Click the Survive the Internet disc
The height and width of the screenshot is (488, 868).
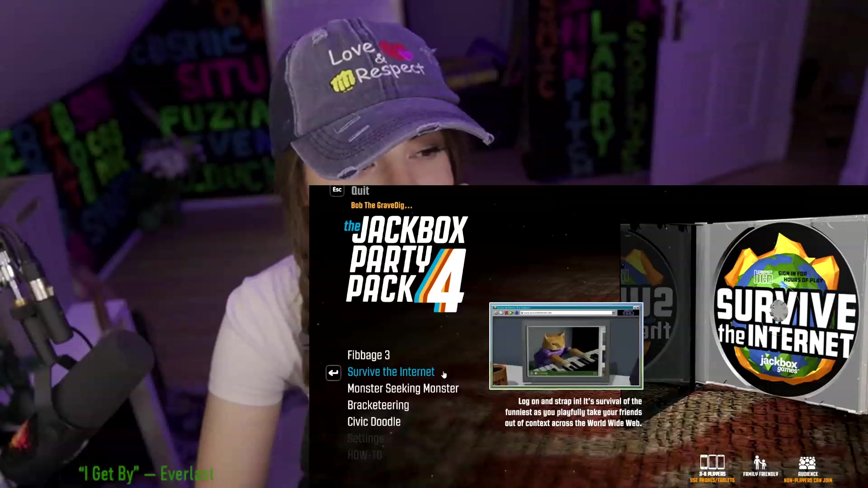786,310
